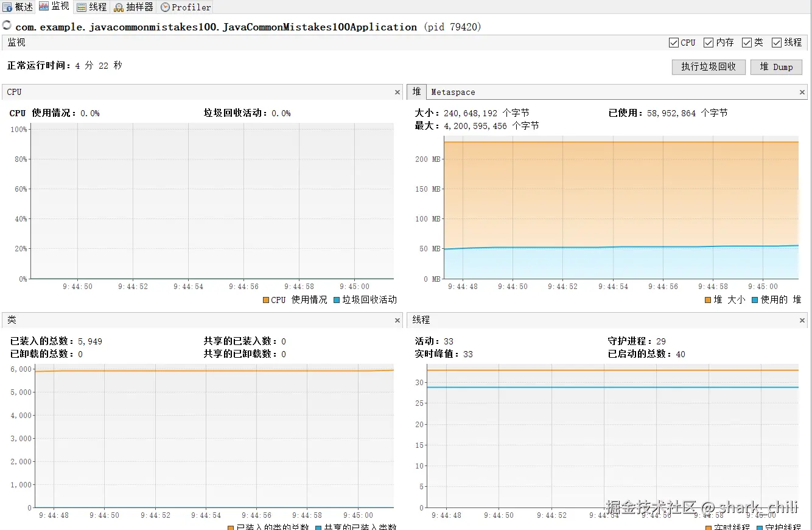The image size is (812, 530).
Task: Close the heap Metaspace graph panel
Action: click(x=802, y=92)
